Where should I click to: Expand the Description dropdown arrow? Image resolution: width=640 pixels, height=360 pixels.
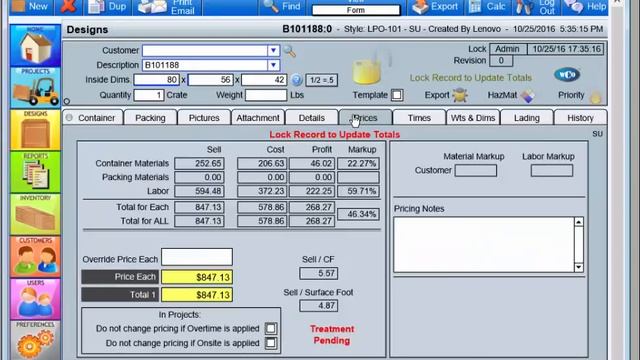(273, 65)
